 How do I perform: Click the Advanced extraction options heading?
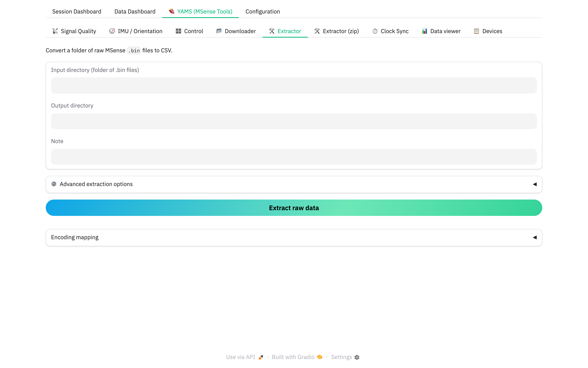[96, 184]
